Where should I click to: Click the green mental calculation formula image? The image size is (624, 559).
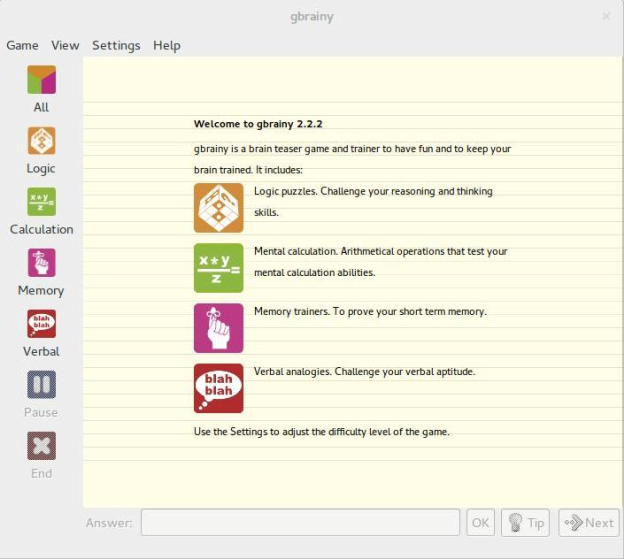coord(218,268)
